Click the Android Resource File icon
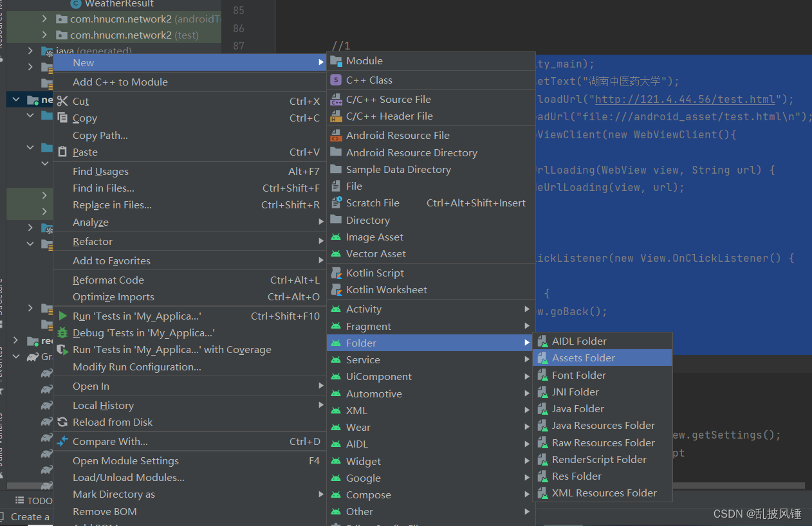Viewport: 812px width, 526px height. pyautogui.click(x=336, y=136)
